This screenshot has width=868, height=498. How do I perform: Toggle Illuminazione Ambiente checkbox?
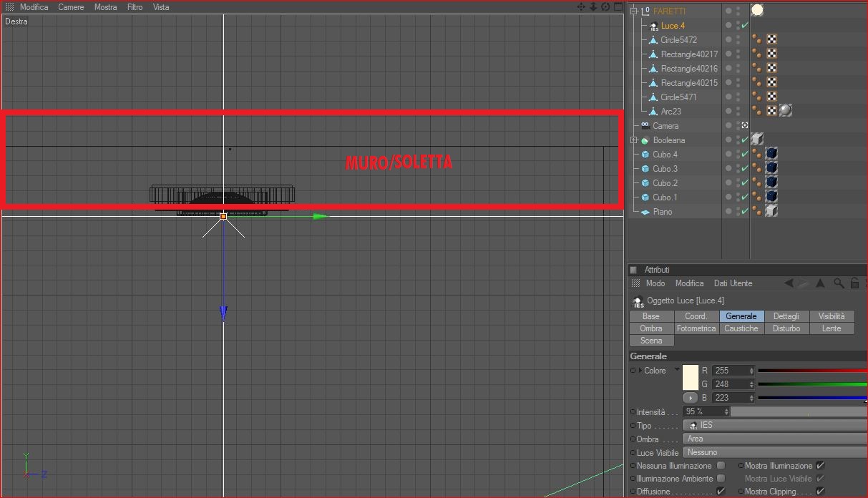721,479
